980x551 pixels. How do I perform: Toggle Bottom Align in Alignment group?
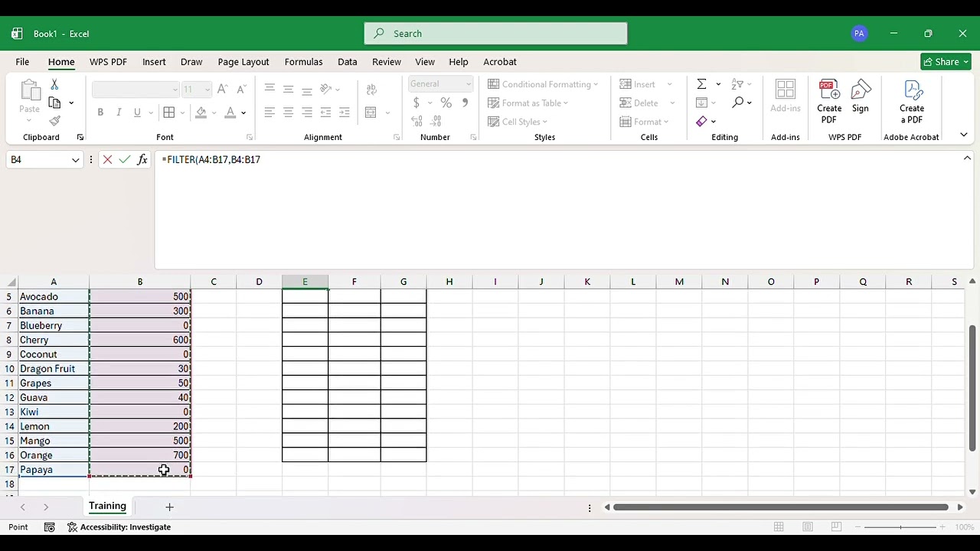click(x=306, y=90)
